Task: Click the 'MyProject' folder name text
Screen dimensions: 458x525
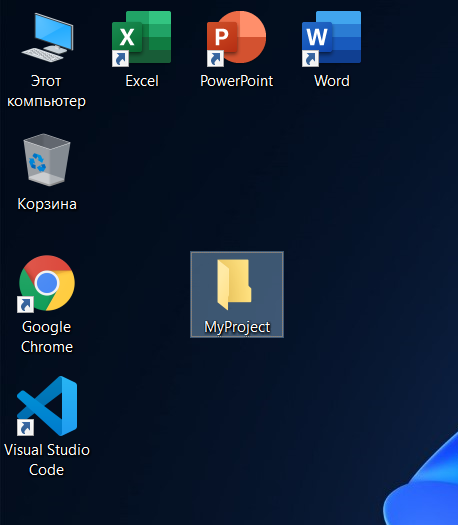Action: (237, 327)
